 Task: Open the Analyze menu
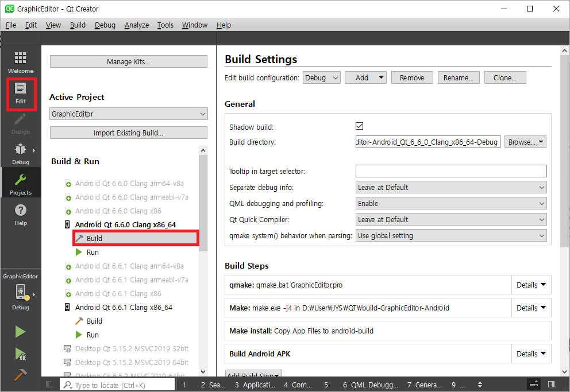[137, 25]
